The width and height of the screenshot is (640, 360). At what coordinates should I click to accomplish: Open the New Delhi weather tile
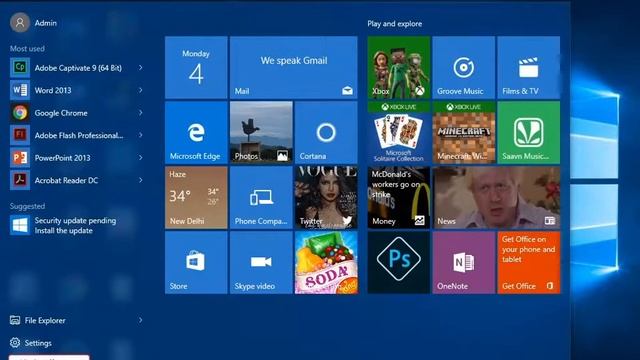(x=196, y=198)
